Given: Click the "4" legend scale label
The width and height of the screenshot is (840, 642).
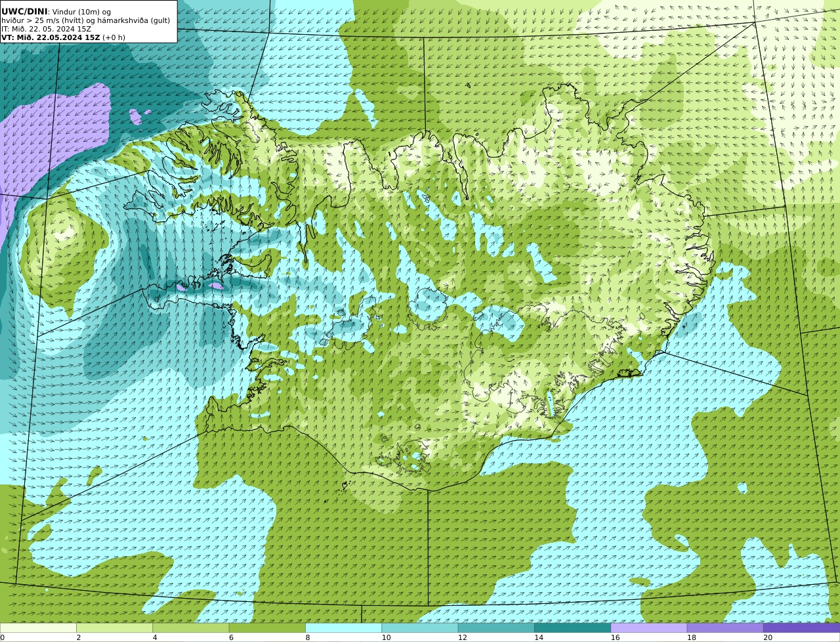Looking at the screenshot, I should (155, 637).
